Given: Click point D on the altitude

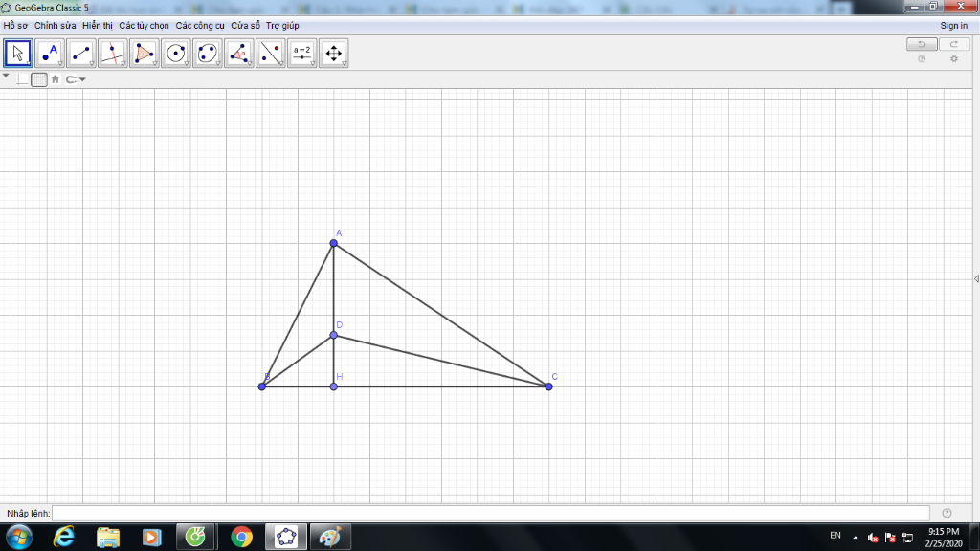Looking at the screenshot, I should (334, 336).
